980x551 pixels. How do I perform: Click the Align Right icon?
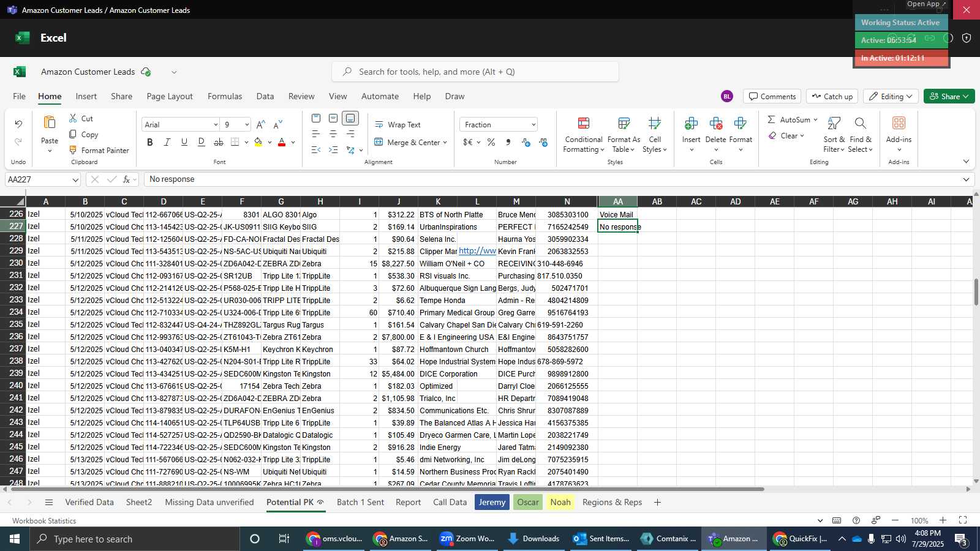pos(350,133)
